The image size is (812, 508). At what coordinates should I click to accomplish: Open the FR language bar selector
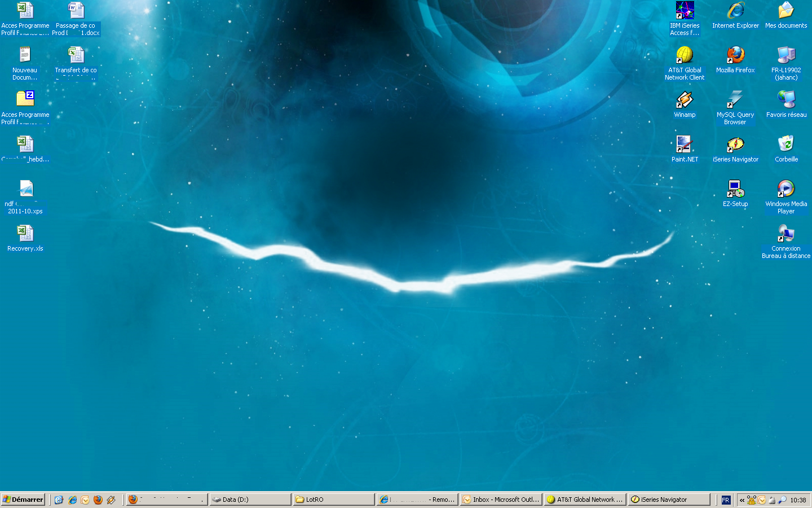[726, 500]
